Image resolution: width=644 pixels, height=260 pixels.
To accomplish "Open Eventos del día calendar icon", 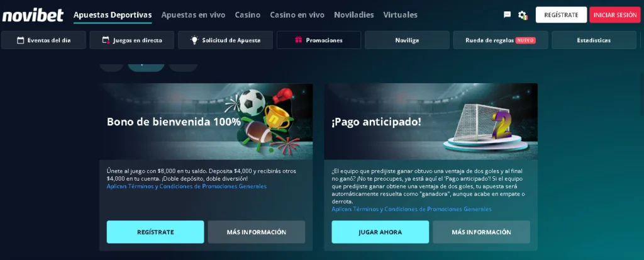I will (x=21, y=40).
